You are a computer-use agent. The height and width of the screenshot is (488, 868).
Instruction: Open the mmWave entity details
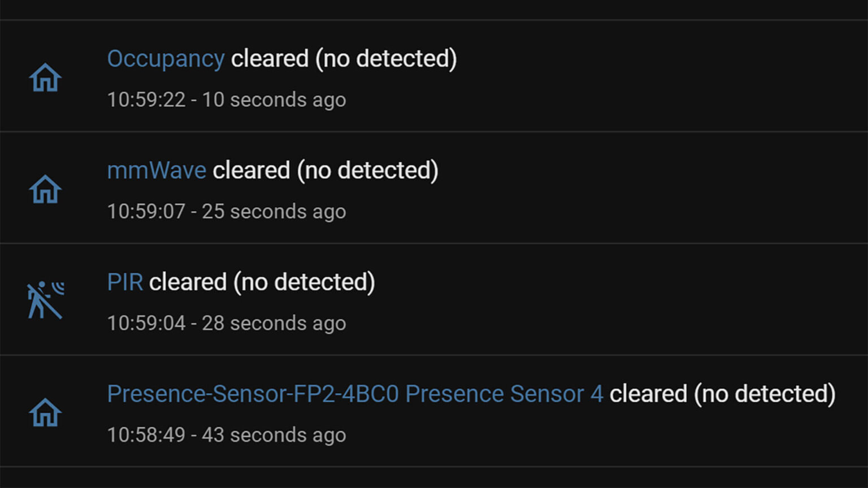click(156, 169)
